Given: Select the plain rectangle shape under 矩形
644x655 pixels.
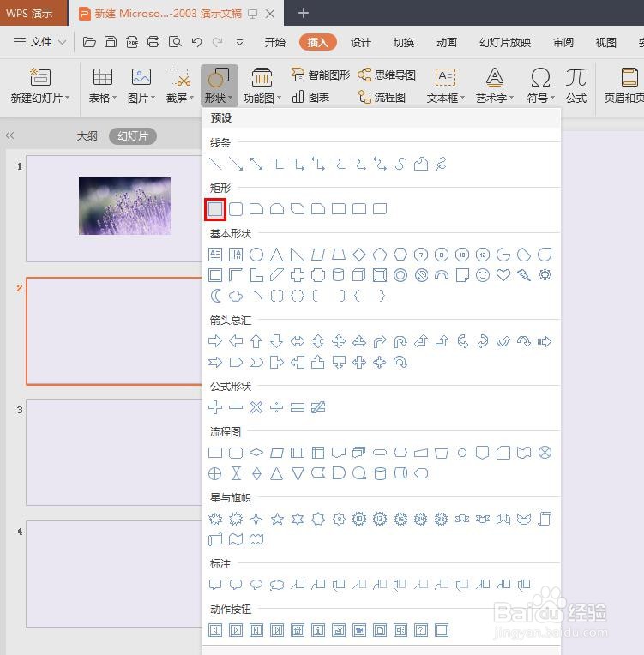Looking at the screenshot, I should click(x=215, y=209).
